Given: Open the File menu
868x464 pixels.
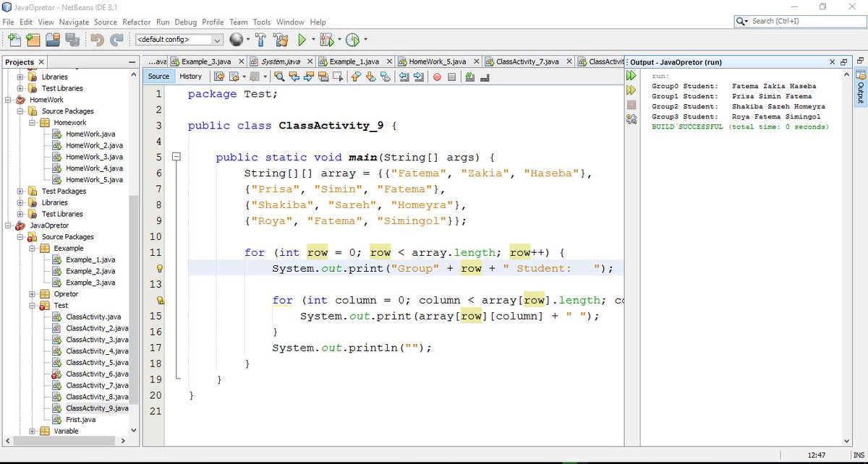Looking at the screenshot, I should (9, 22).
